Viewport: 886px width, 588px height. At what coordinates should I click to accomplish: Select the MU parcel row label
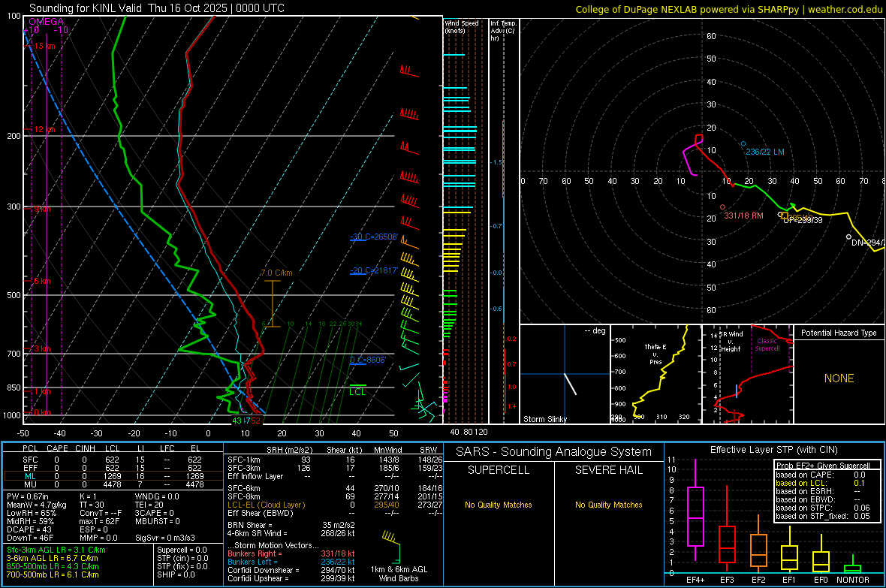click(30, 484)
